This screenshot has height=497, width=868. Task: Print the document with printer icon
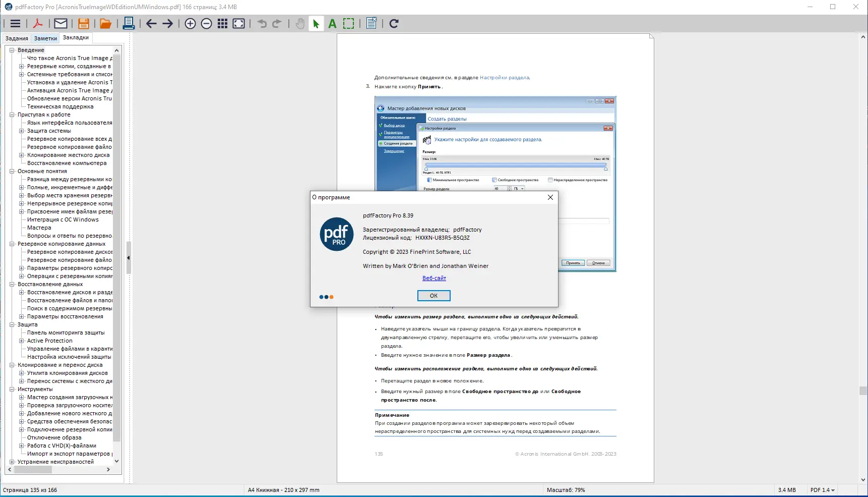pos(129,24)
